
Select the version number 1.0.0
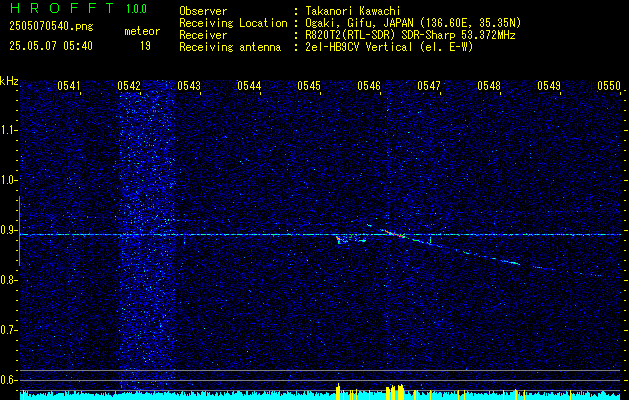[x=136, y=9]
